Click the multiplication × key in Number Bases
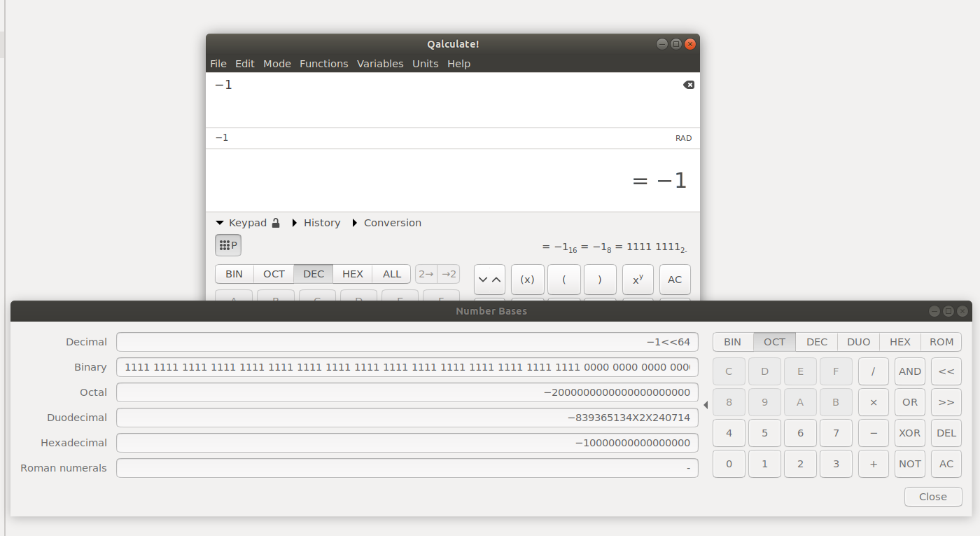This screenshot has height=536, width=980. (874, 402)
